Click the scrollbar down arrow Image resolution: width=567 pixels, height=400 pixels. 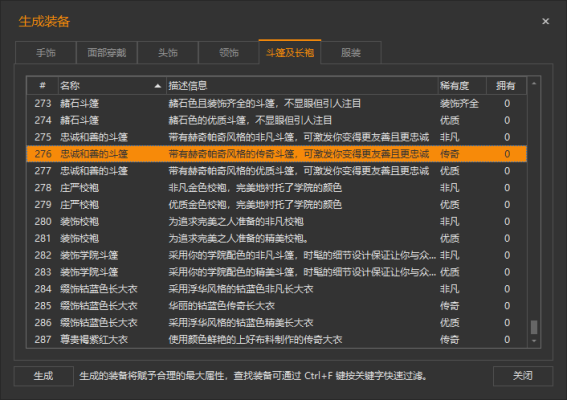(x=534, y=341)
